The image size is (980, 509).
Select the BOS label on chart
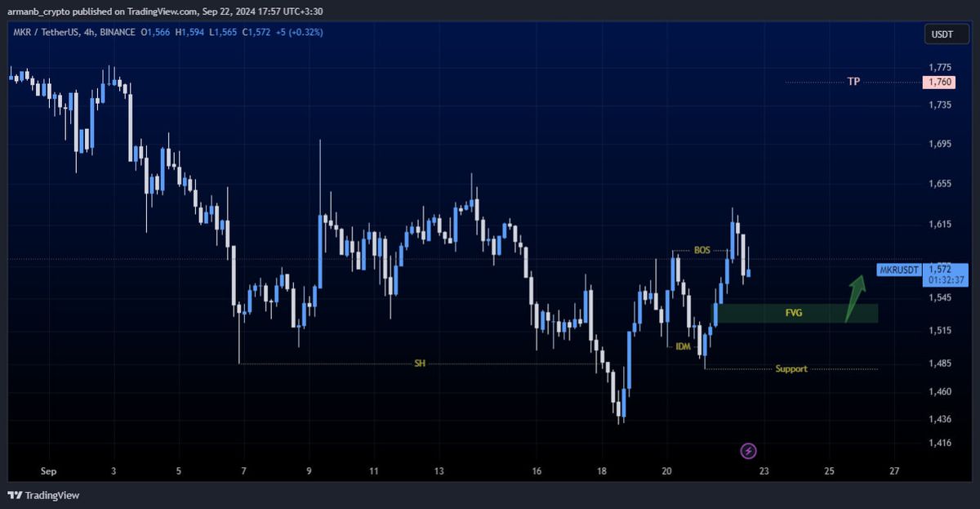point(702,250)
